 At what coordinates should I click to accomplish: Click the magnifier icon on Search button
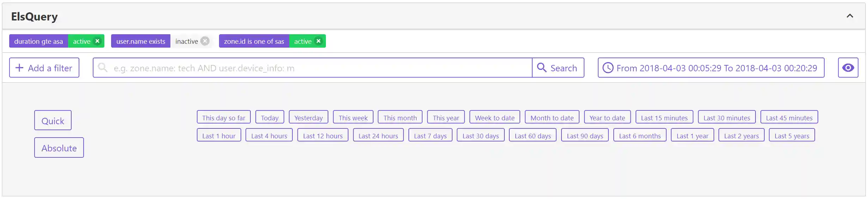(x=541, y=68)
